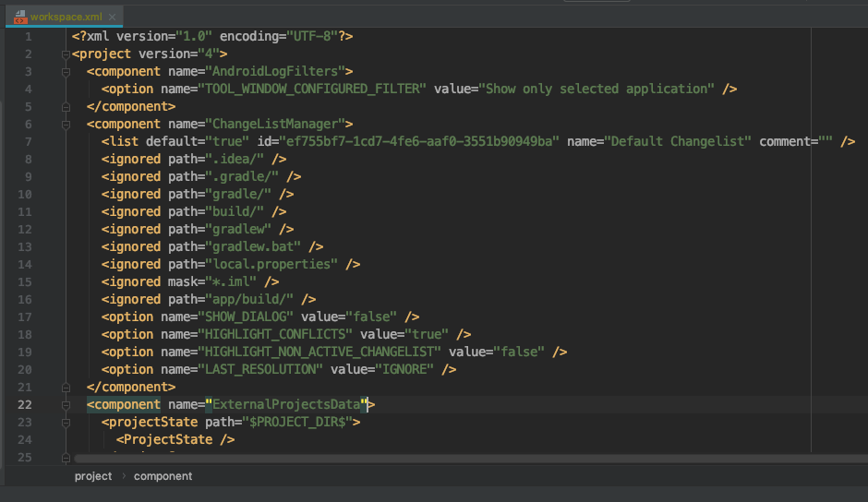Click "Default Changelist" name value
The height and width of the screenshot is (502, 868).
[678, 142]
